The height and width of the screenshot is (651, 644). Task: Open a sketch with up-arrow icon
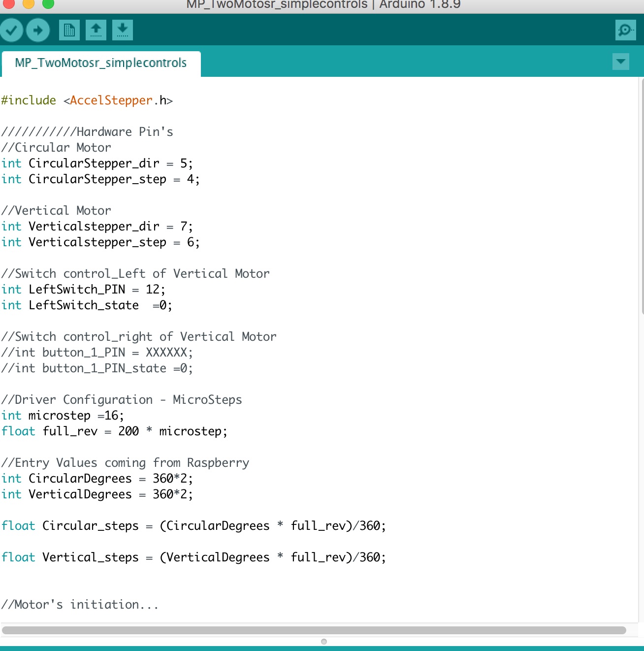click(x=96, y=31)
